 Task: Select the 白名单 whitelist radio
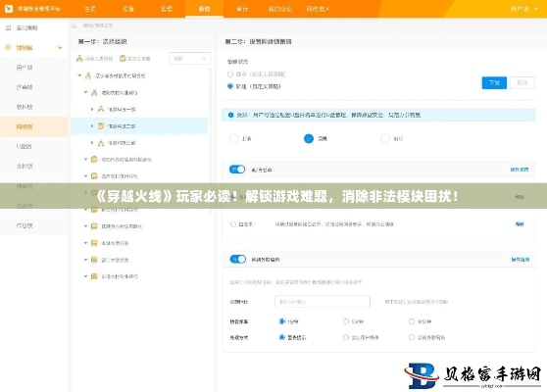233,224
